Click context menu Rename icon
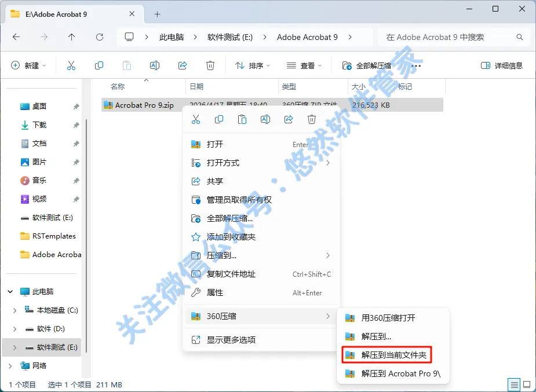536x392 pixels. click(265, 119)
